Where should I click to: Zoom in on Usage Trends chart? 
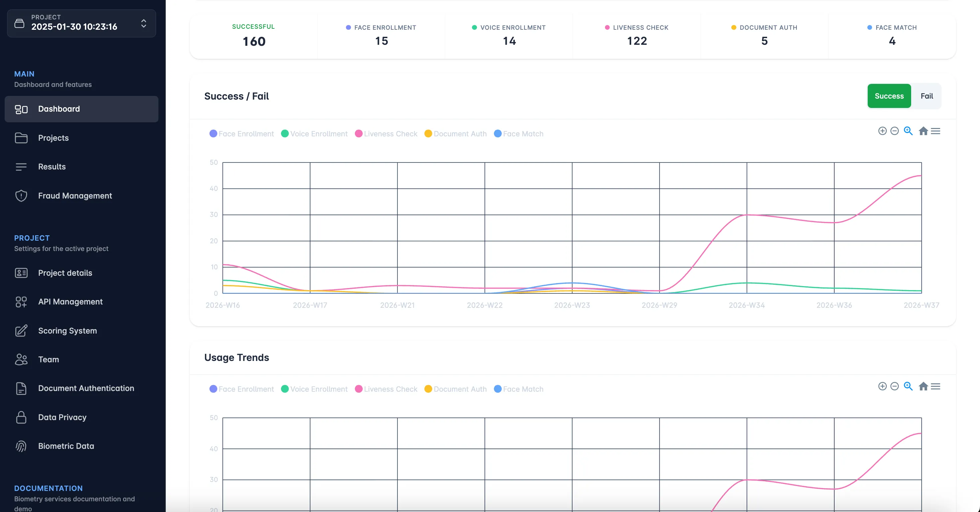[x=882, y=386]
